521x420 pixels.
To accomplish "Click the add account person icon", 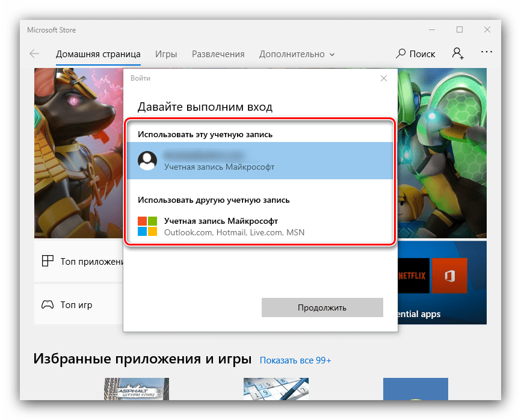I will [x=458, y=54].
